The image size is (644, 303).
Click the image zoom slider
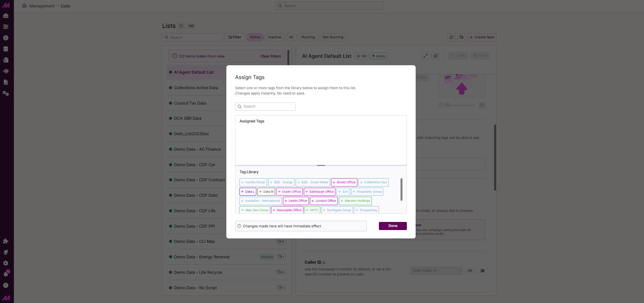(460, 105)
